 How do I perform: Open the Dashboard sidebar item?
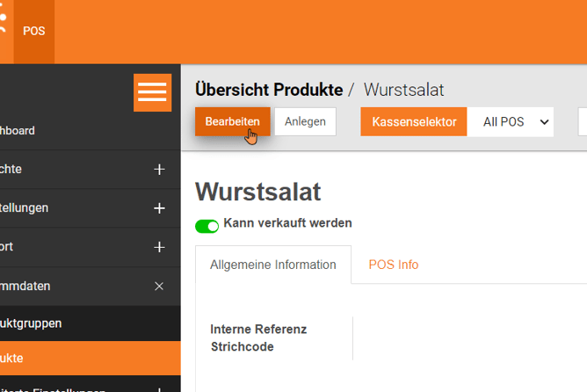(x=18, y=131)
